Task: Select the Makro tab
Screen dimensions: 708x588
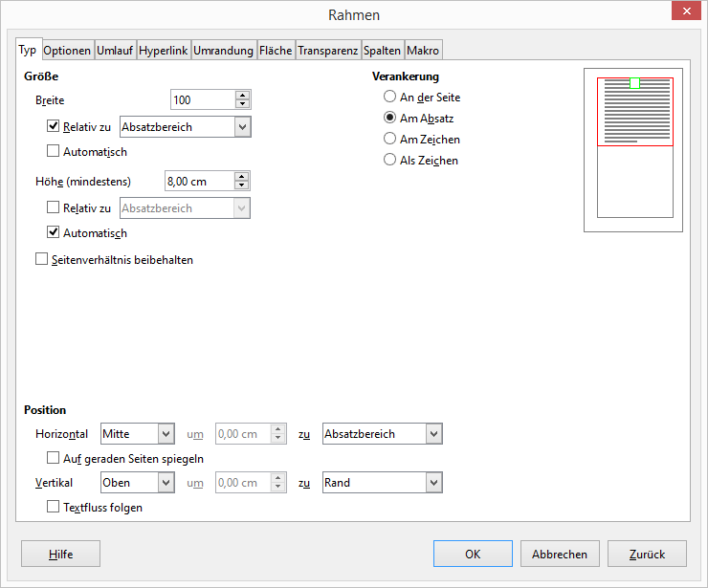Action: click(423, 50)
